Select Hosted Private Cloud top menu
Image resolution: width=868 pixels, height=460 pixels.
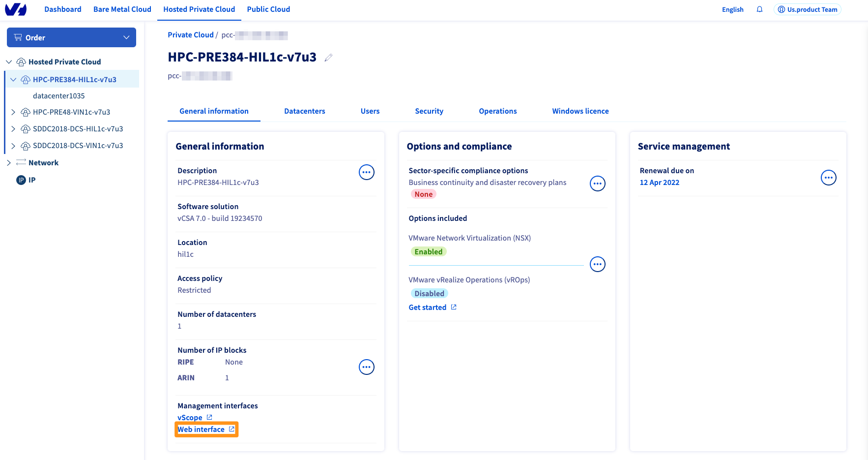pyautogui.click(x=199, y=9)
